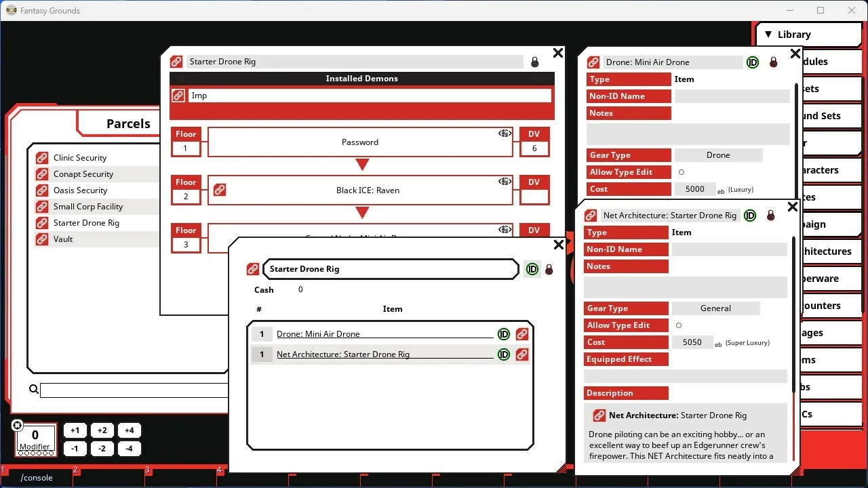Image resolution: width=868 pixels, height=488 pixels.
Task: Click the die icon on Password floor
Action: coord(505,134)
